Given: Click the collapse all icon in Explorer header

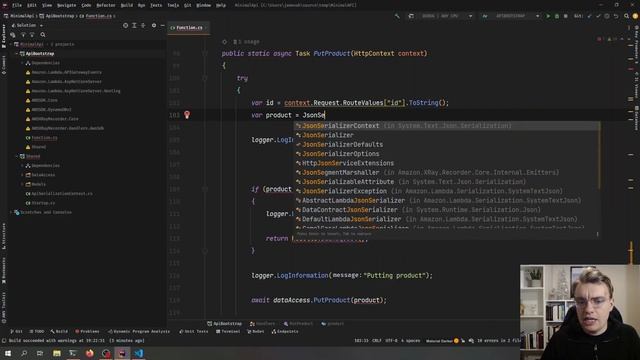Looking at the screenshot, I should coord(143,25).
